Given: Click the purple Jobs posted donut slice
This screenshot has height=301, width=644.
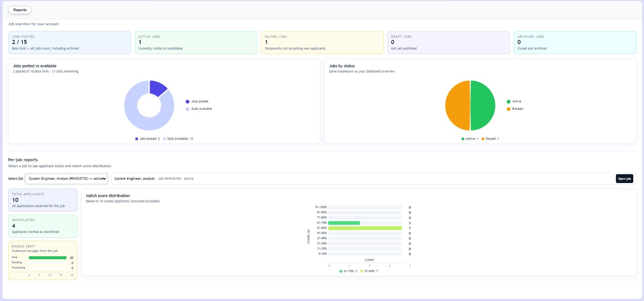Looking at the screenshot, I should [157, 88].
